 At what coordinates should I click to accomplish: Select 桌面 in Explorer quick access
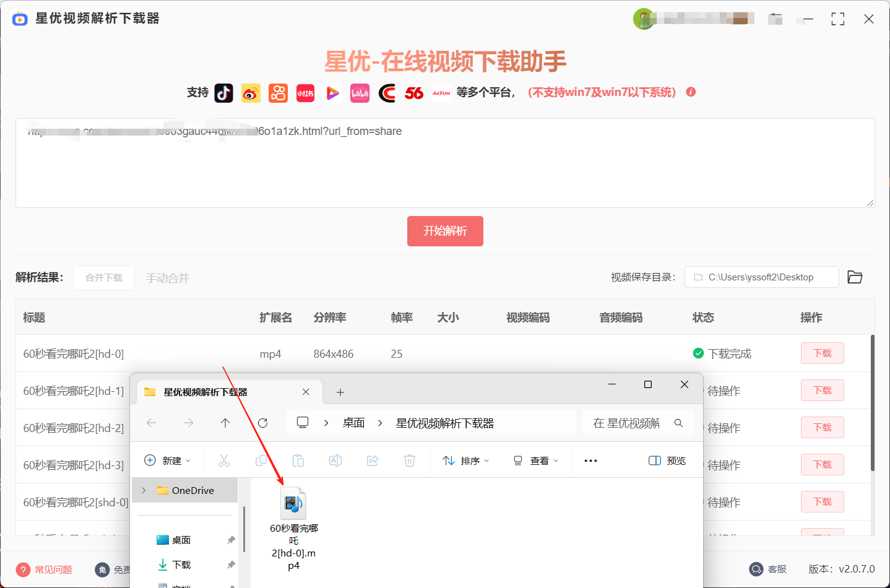point(181,540)
